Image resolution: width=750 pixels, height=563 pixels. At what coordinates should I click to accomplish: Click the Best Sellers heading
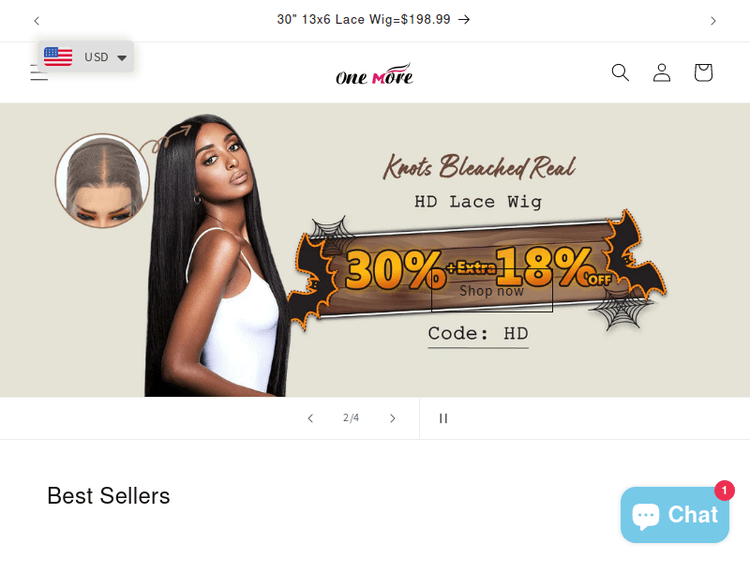tap(109, 496)
